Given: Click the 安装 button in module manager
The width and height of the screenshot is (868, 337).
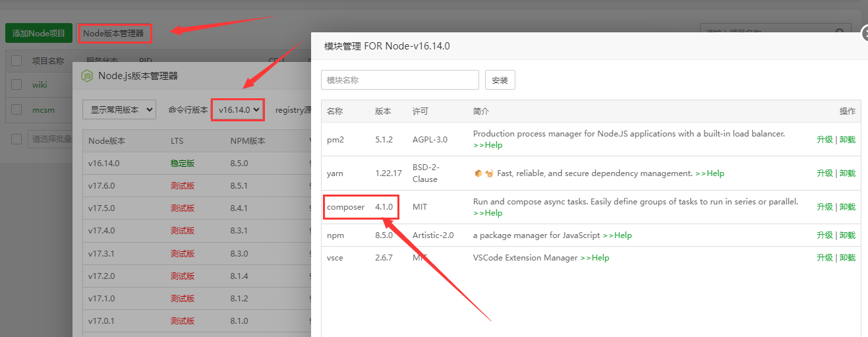Looking at the screenshot, I should (500, 80).
